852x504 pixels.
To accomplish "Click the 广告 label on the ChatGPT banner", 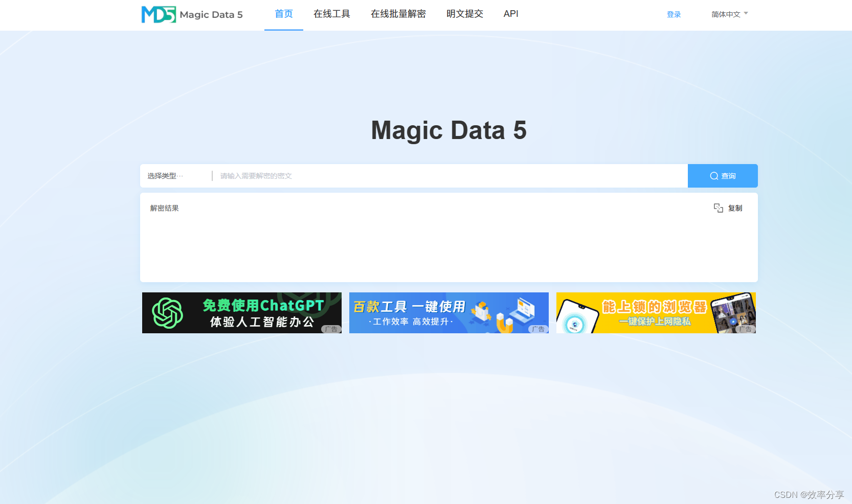I will [x=332, y=330].
